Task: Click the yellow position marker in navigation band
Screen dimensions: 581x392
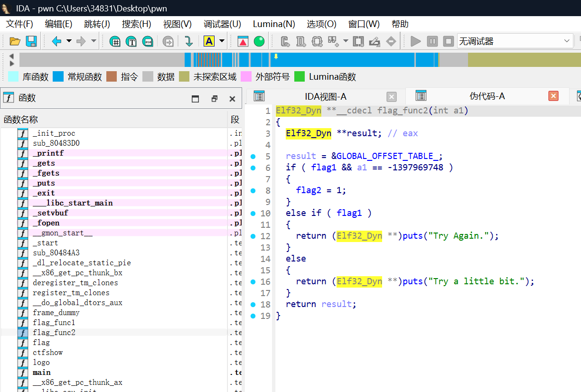Action: (x=276, y=56)
